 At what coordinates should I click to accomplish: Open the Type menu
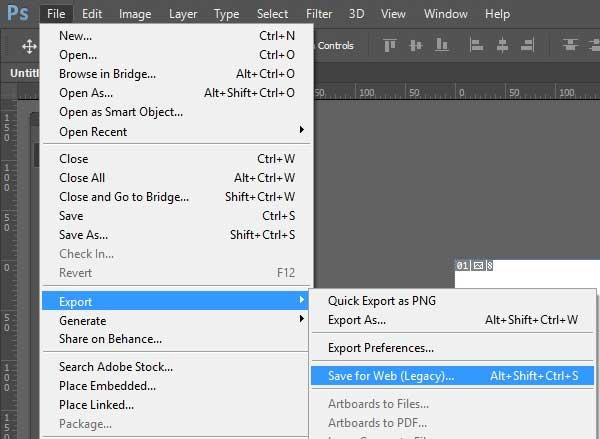pos(227,14)
